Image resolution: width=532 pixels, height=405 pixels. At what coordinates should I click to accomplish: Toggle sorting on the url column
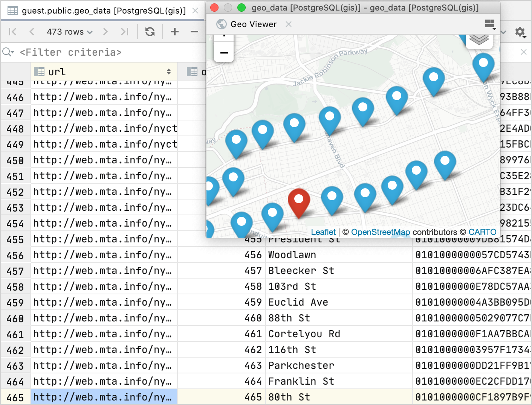(x=169, y=72)
